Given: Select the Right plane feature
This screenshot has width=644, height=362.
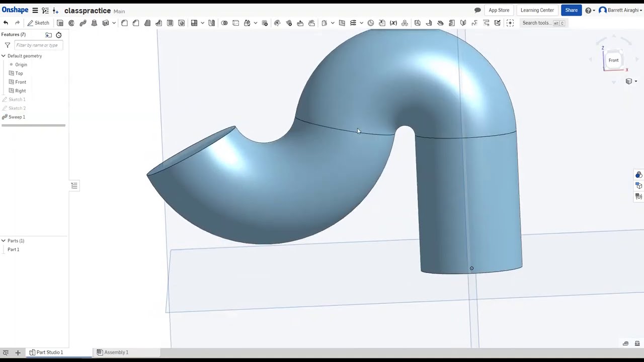Looking at the screenshot, I should pyautogui.click(x=20, y=91).
